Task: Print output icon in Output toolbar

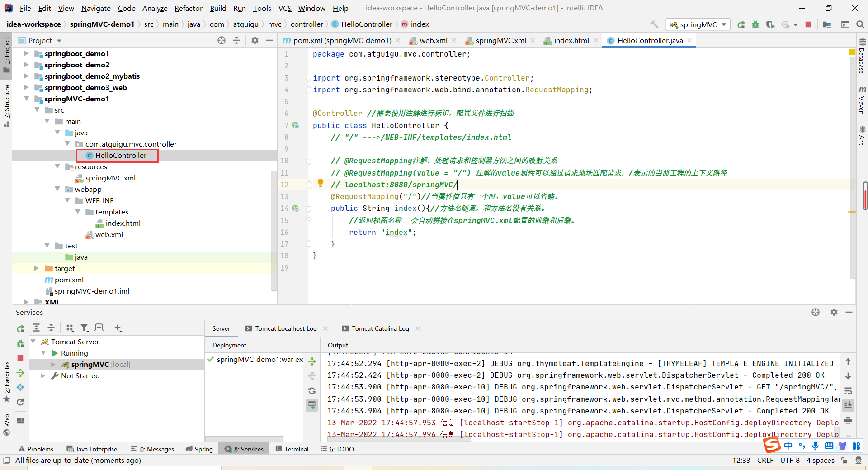Action: click(848, 420)
